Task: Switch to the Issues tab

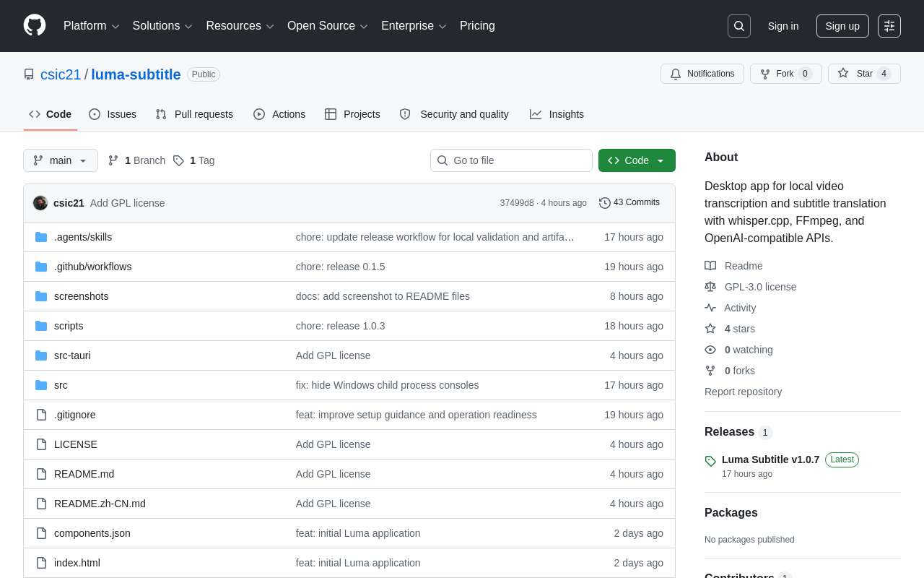Action: tap(113, 114)
